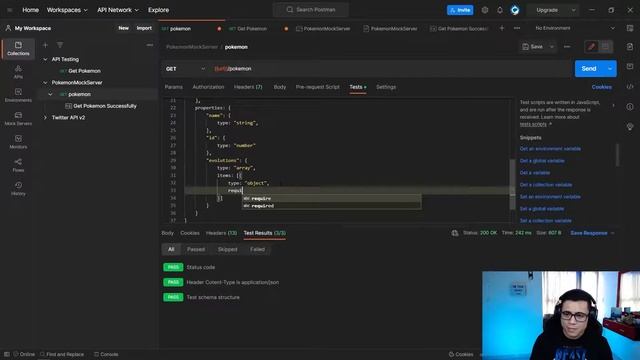
Task: Open the Send button dropdown arrow
Action: [x=610, y=69]
